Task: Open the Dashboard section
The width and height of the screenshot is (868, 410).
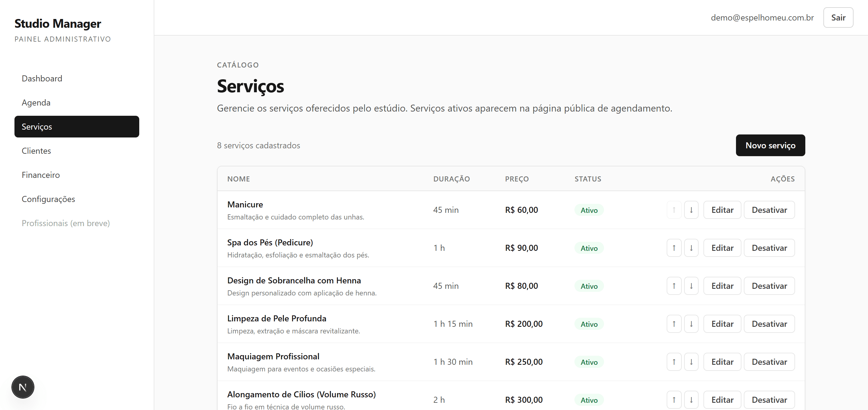Action: [x=77, y=79]
